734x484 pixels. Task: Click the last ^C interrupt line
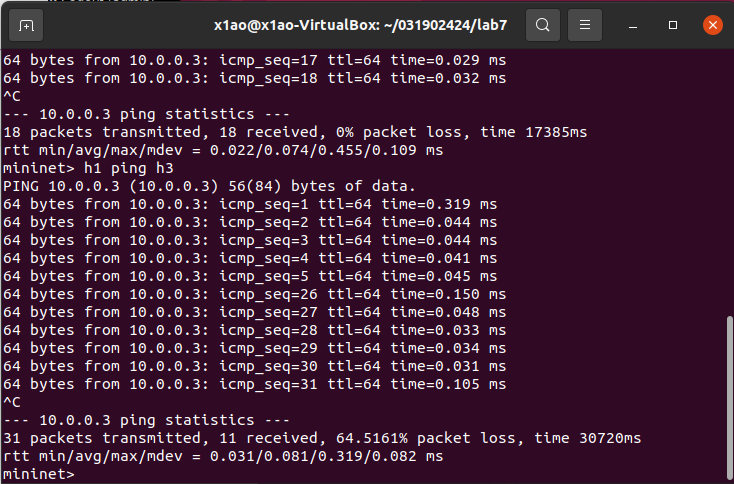click(12, 402)
